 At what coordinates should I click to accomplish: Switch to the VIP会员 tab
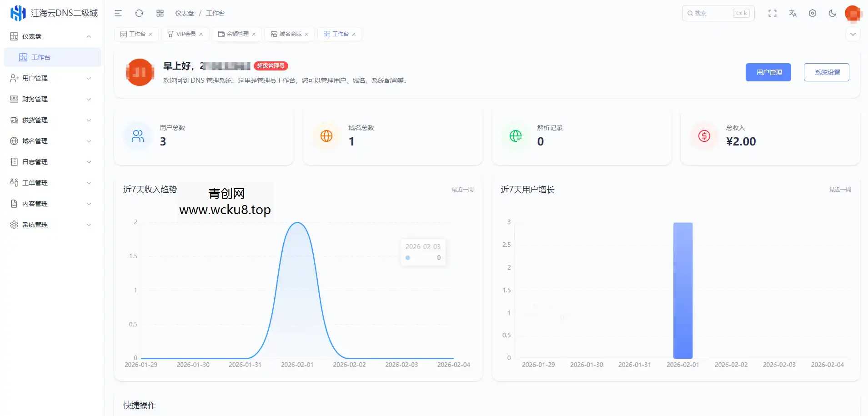tap(183, 34)
